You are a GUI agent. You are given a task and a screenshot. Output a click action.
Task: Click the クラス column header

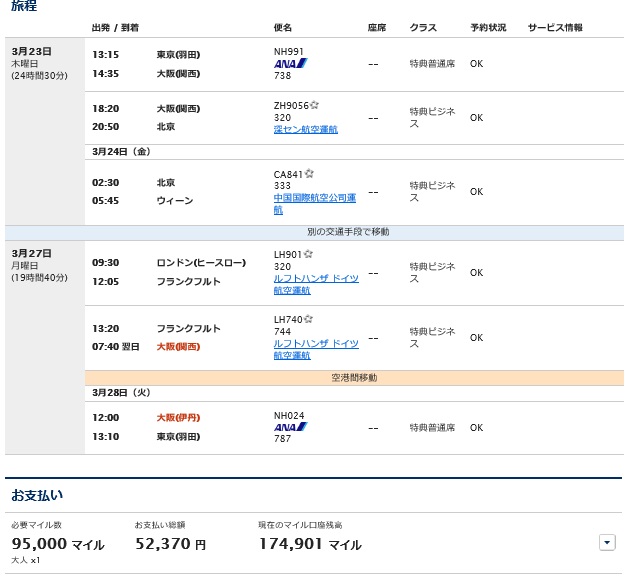click(x=423, y=28)
